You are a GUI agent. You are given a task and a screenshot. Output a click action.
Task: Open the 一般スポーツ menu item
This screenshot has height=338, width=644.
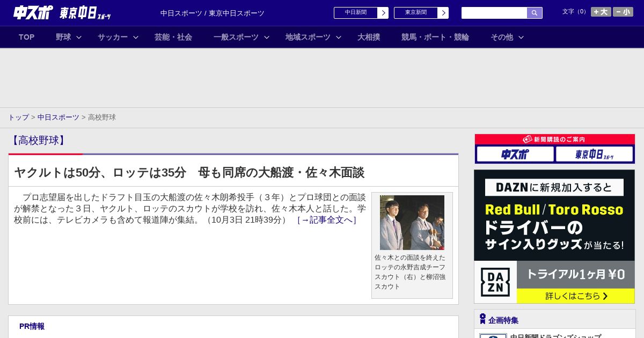pos(236,37)
